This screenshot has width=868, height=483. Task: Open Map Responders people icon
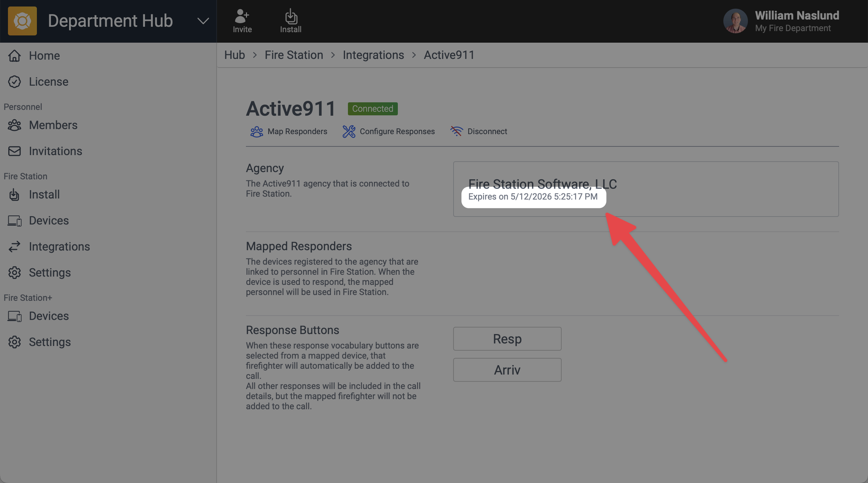pyautogui.click(x=257, y=132)
